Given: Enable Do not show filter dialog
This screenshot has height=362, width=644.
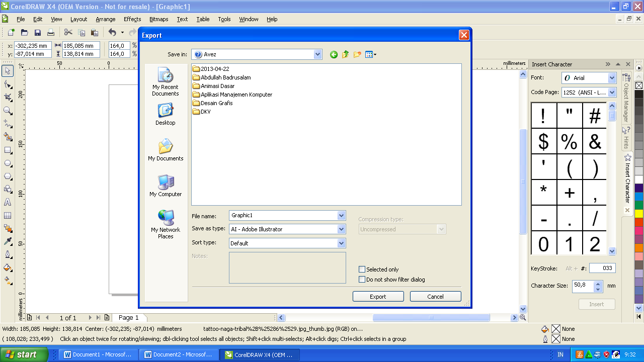Looking at the screenshot, I should (362, 280).
